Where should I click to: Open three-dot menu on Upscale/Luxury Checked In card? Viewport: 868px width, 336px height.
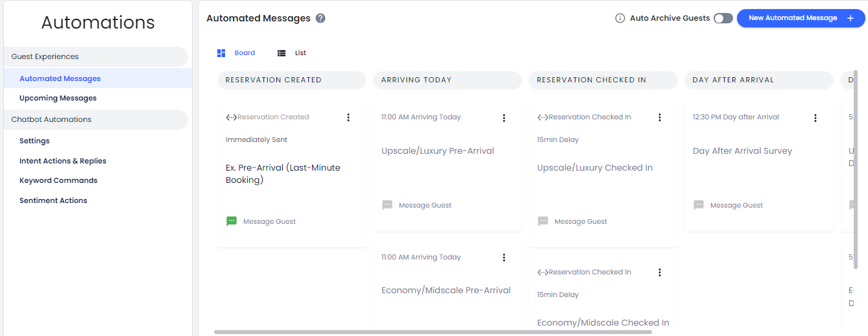pyautogui.click(x=660, y=117)
